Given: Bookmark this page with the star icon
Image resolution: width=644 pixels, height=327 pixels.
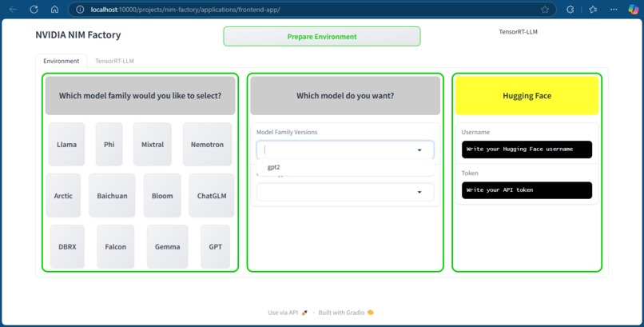Looking at the screenshot, I should pos(545,10).
